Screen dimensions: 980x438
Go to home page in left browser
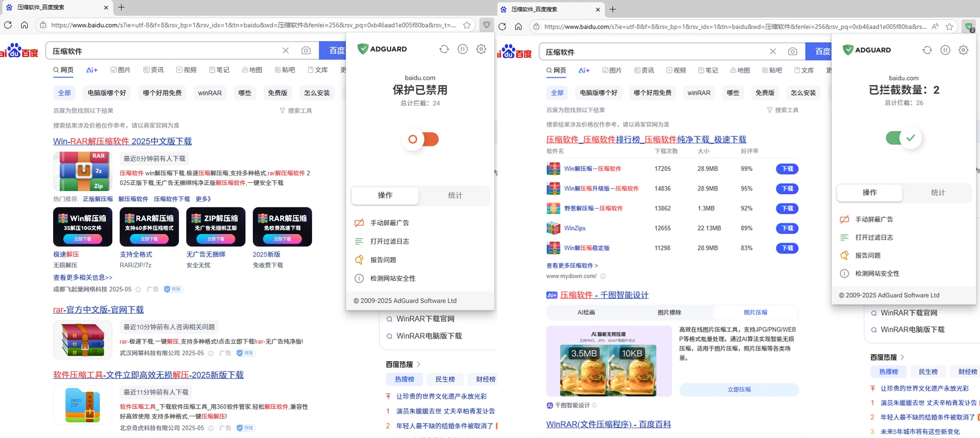[24, 25]
